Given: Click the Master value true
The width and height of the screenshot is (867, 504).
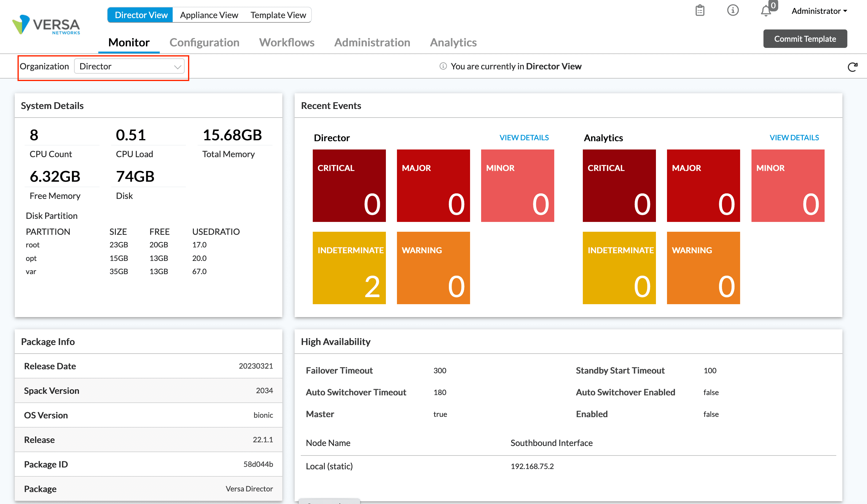Looking at the screenshot, I should click(440, 414).
